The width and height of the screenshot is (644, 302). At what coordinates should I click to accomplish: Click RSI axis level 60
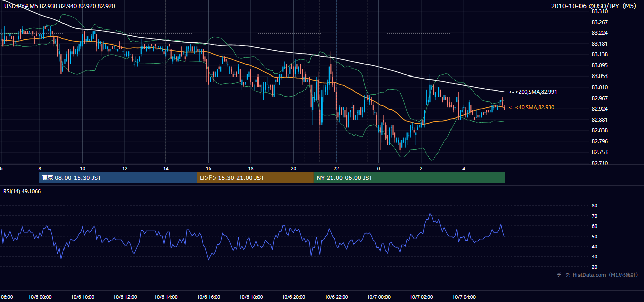pos(594,226)
